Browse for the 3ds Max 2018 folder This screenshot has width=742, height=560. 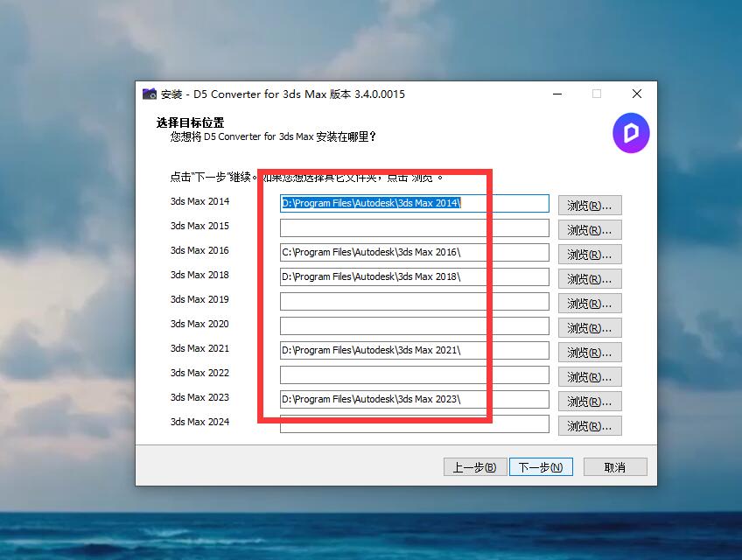tap(590, 279)
